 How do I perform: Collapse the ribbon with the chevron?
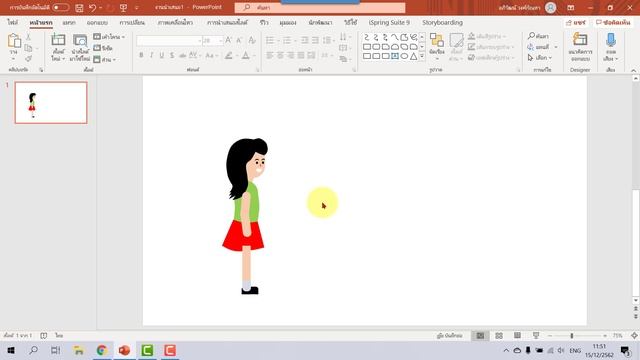633,70
